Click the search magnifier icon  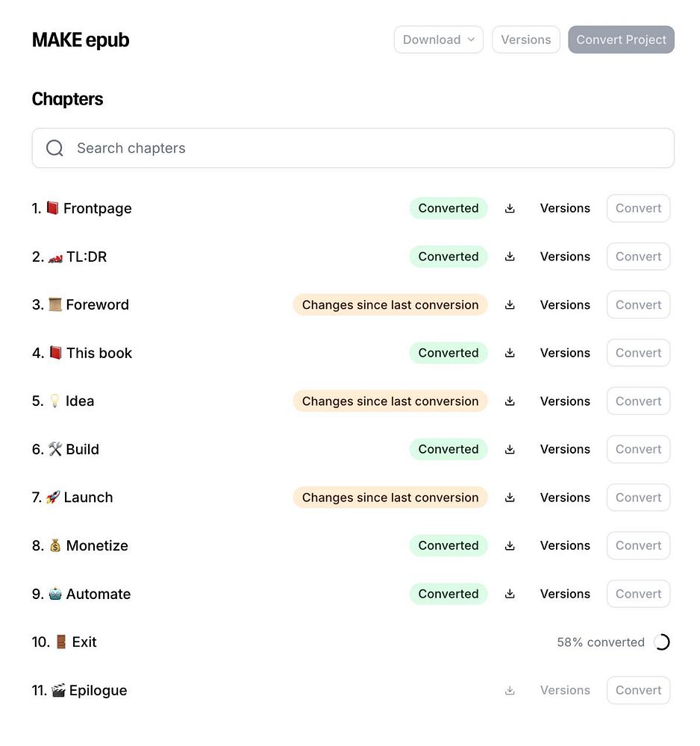[54, 148]
